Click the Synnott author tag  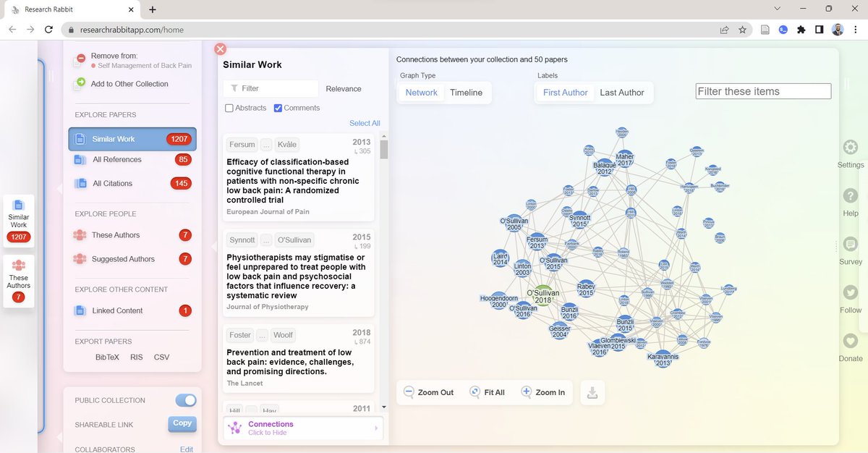[x=242, y=240]
